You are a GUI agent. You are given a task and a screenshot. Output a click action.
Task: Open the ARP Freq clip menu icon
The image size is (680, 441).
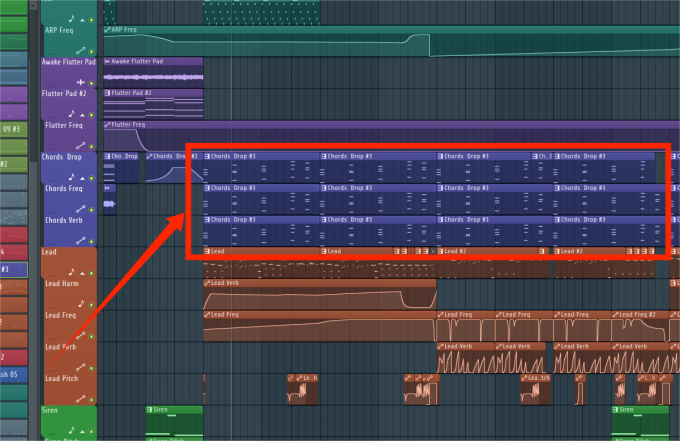pos(107,30)
